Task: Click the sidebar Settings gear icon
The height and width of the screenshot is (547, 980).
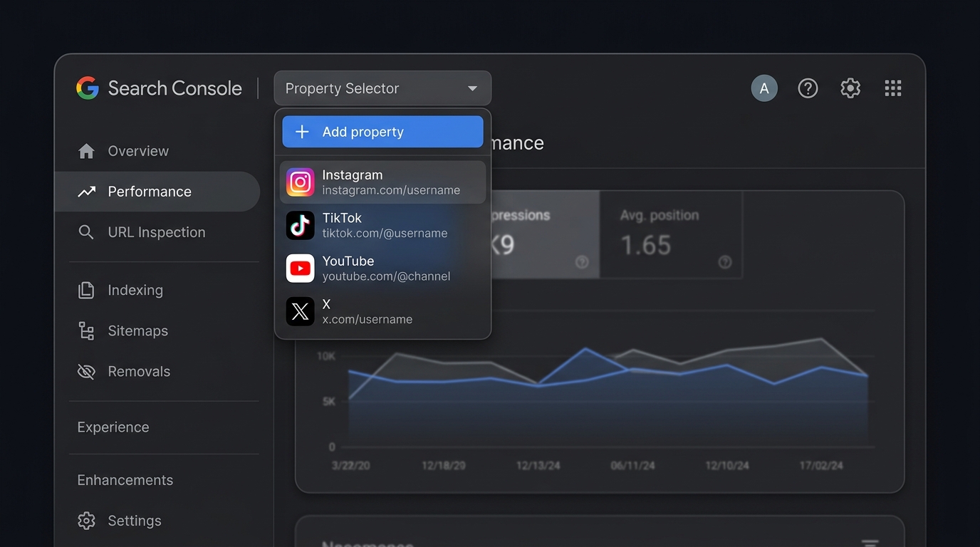Action: pos(86,521)
